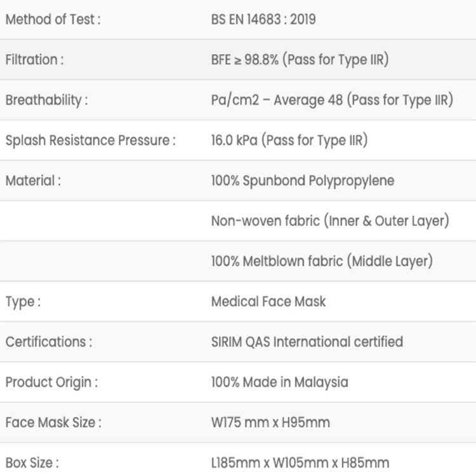Click the "Filtration" row label
476x476 pixels.
click(x=34, y=60)
